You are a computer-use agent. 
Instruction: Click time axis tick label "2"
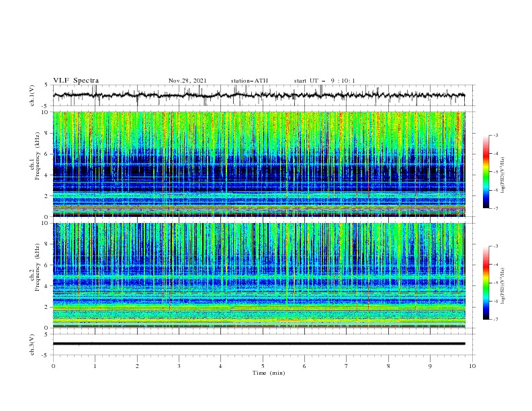[x=137, y=366]
